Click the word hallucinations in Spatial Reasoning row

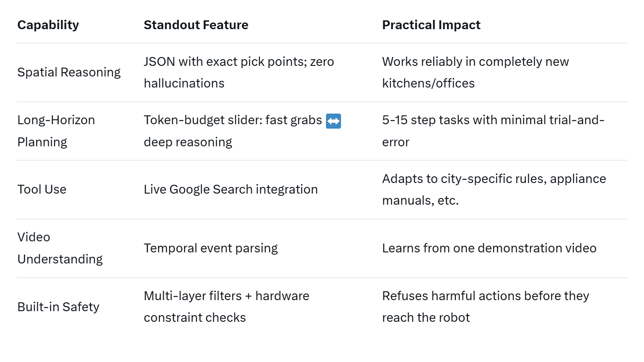coord(184,84)
